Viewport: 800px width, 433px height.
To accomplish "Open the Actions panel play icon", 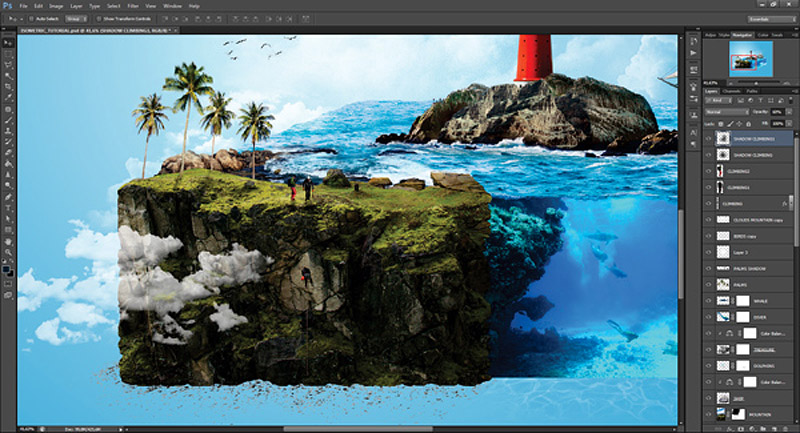I will point(693,53).
